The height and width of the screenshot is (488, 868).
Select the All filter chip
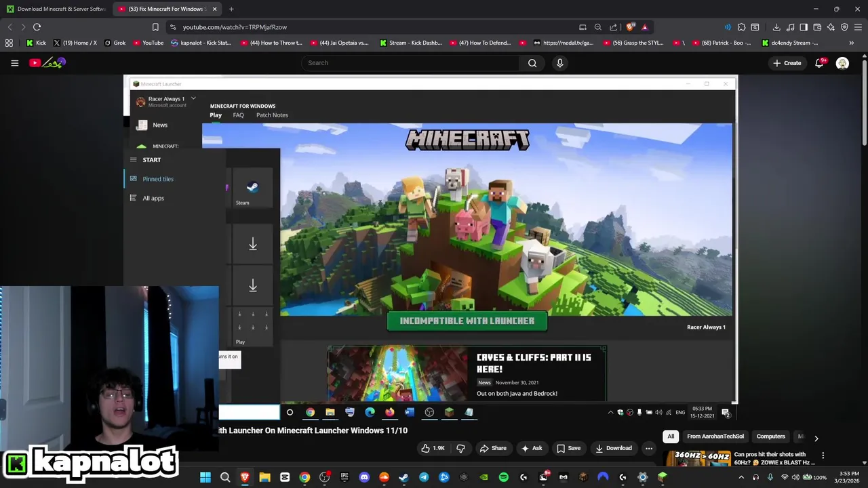click(x=671, y=436)
